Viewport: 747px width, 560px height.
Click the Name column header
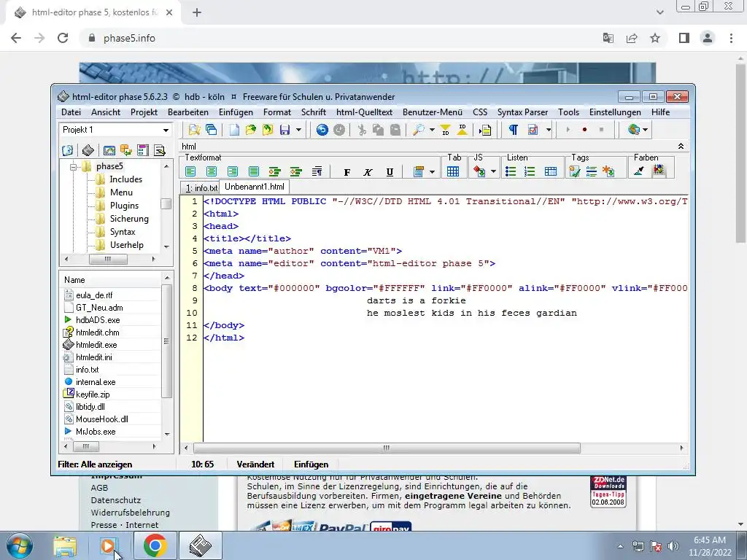112,280
